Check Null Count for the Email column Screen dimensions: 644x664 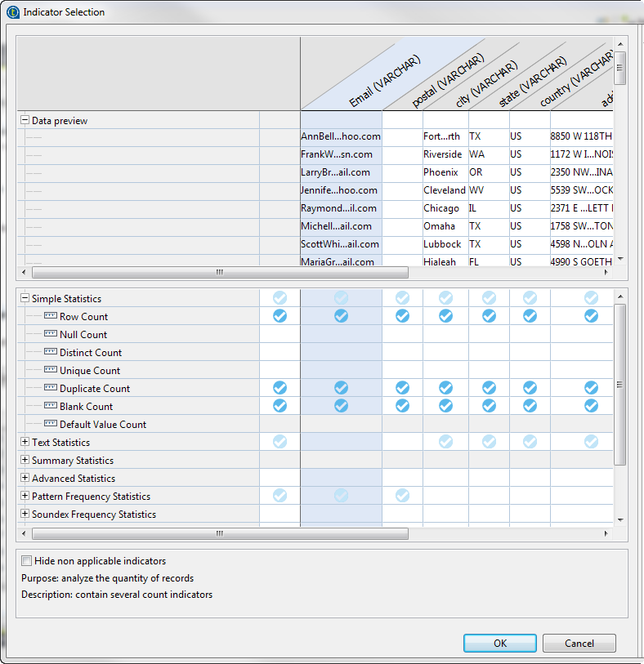tap(341, 334)
